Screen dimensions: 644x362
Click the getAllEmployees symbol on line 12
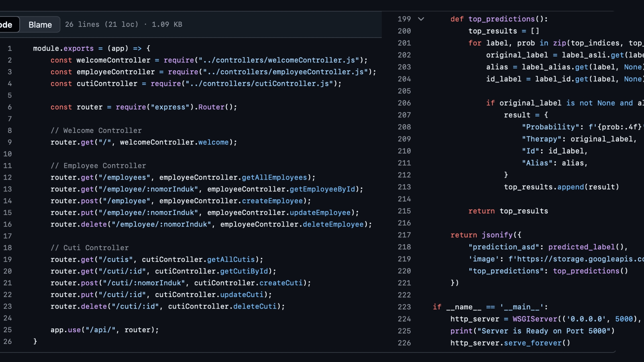point(274,177)
